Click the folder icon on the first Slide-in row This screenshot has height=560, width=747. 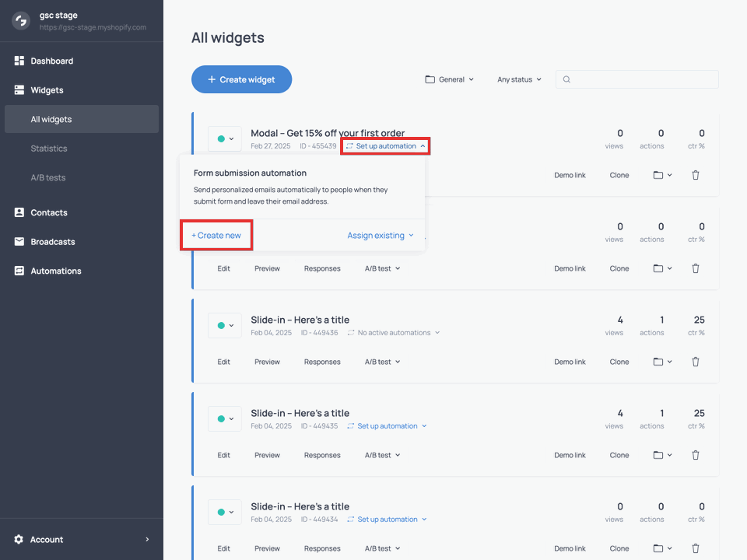658,362
